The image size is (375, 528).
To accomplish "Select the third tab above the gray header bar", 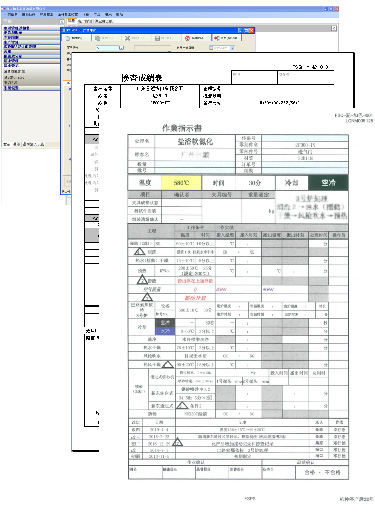I will 103,21.
